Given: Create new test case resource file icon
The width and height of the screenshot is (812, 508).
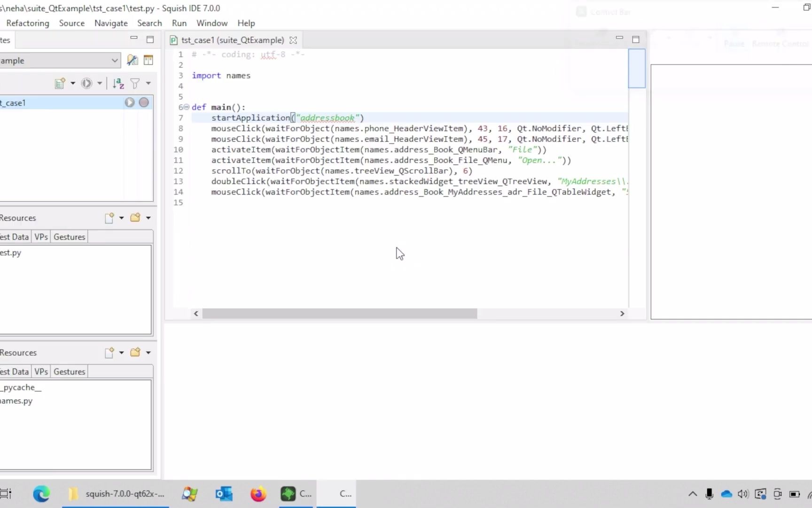Looking at the screenshot, I should tap(109, 218).
